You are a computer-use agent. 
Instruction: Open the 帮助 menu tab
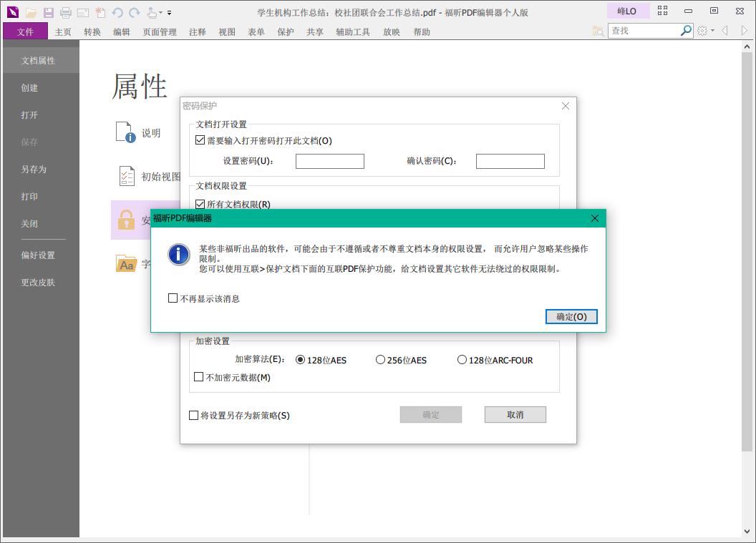point(422,31)
